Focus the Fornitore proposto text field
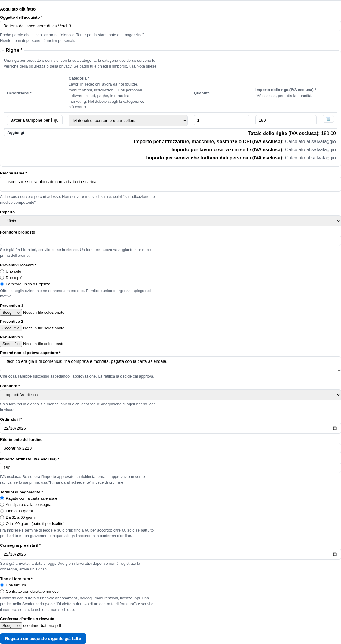The image size is (341, 644). point(170,241)
